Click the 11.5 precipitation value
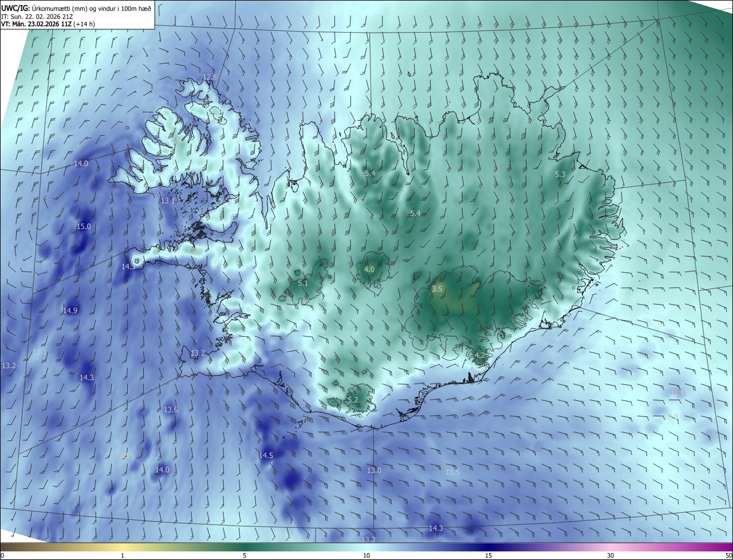This screenshot has height=560, width=733. coord(452,472)
